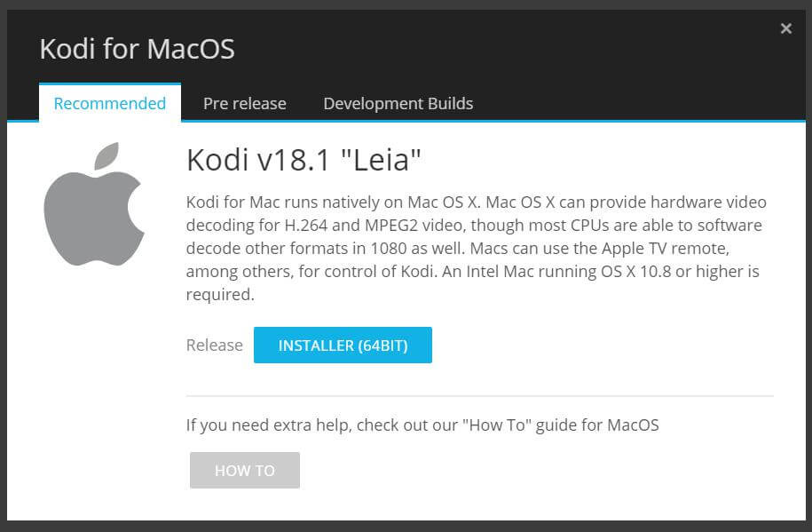
Task: Click the divider line below the installer
Action: (479, 395)
